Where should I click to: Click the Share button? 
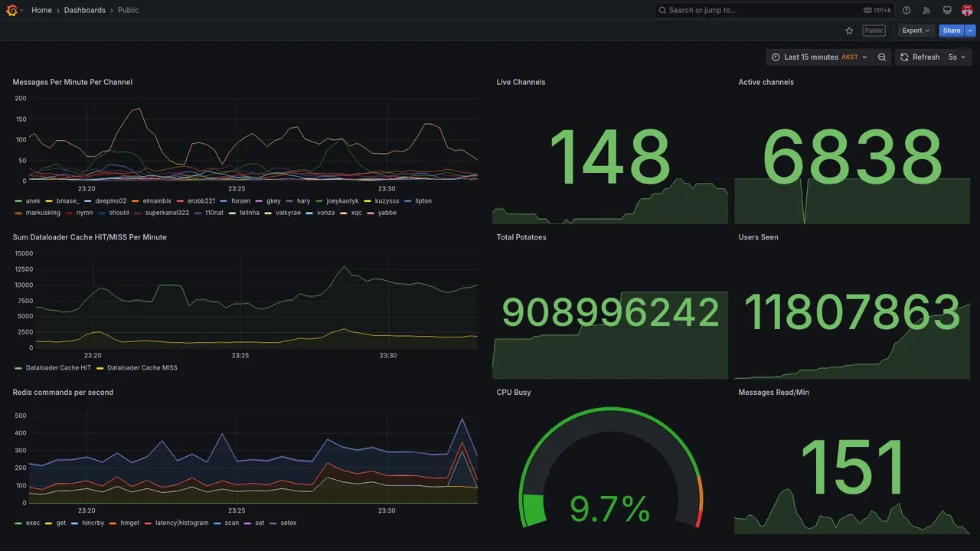tap(952, 31)
